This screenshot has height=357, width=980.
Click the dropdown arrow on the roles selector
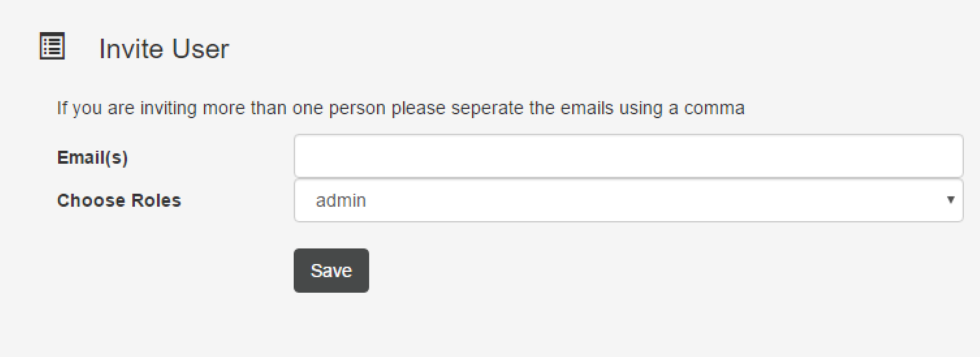(951, 200)
